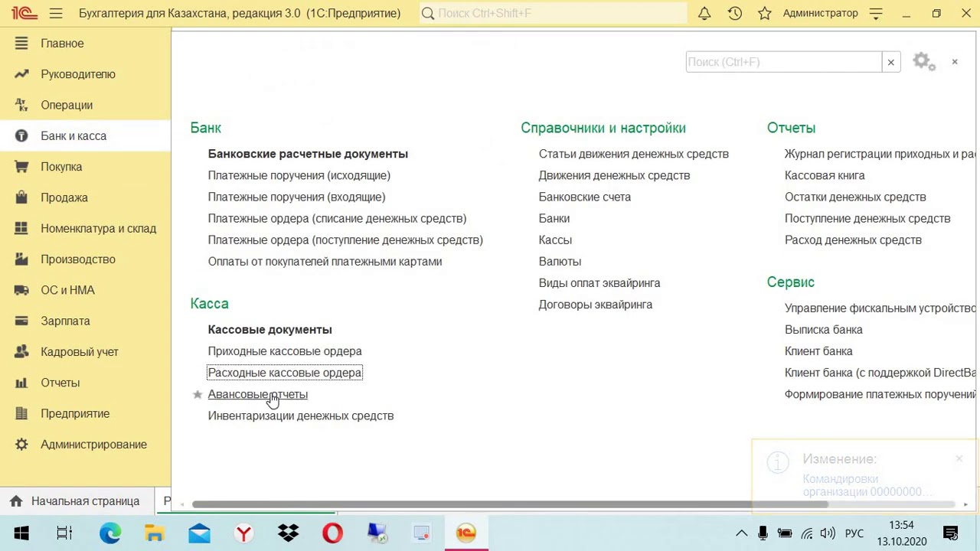Open the service settings lines icon near Администратор

(877, 13)
